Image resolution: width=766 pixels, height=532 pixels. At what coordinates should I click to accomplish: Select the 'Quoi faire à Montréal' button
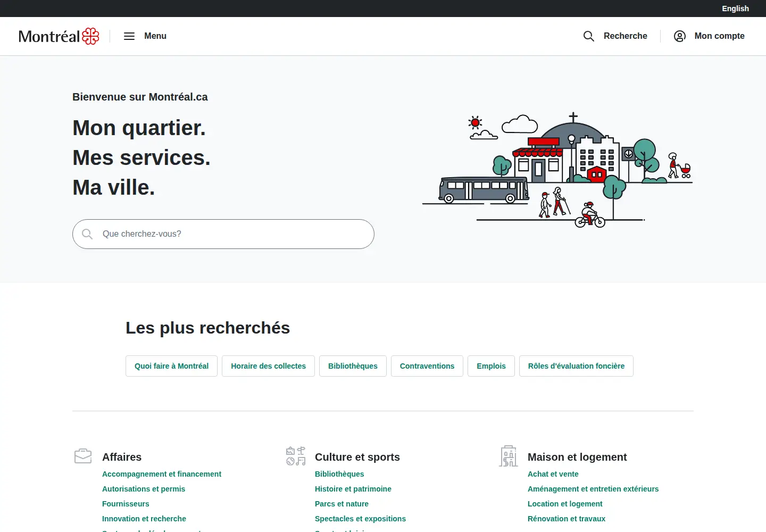click(x=171, y=366)
